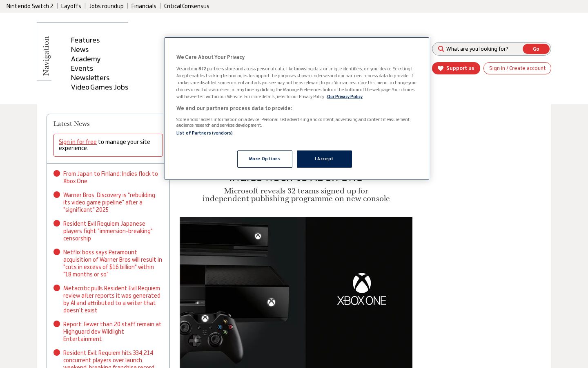Open Sign in / Create account
The image size is (588, 368).
(x=517, y=68)
